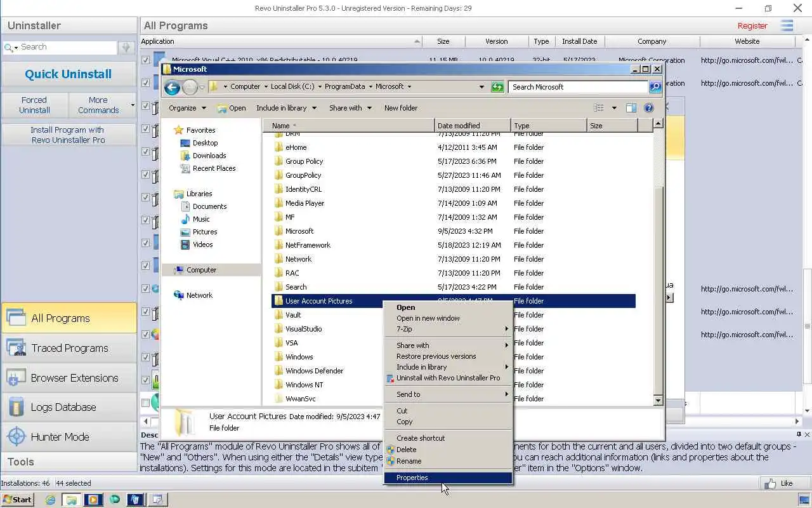The height and width of the screenshot is (508, 812).
Task: Open the address bar previous locations dropdown
Action: coord(481,87)
